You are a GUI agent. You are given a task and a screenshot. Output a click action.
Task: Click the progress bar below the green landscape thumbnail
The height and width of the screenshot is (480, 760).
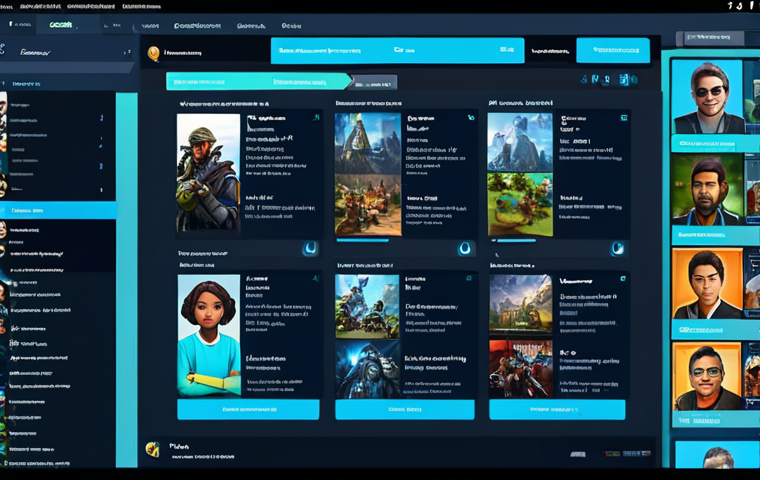pos(514,240)
